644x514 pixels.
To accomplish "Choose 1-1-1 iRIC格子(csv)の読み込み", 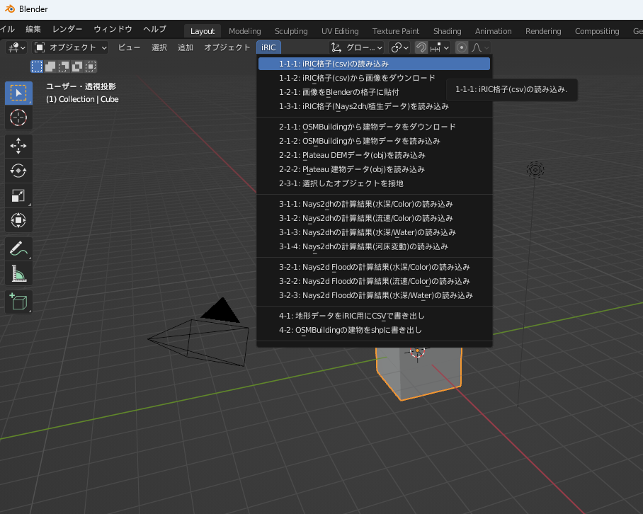I will point(374,64).
